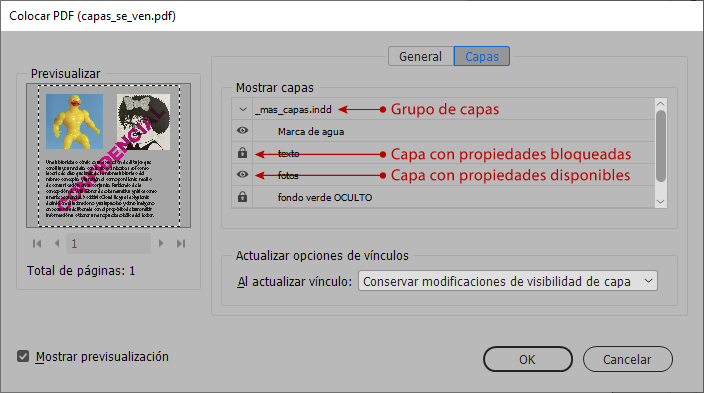Select the Marca de agua layer row
The height and width of the screenshot is (393, 704).
coord(443,131)
